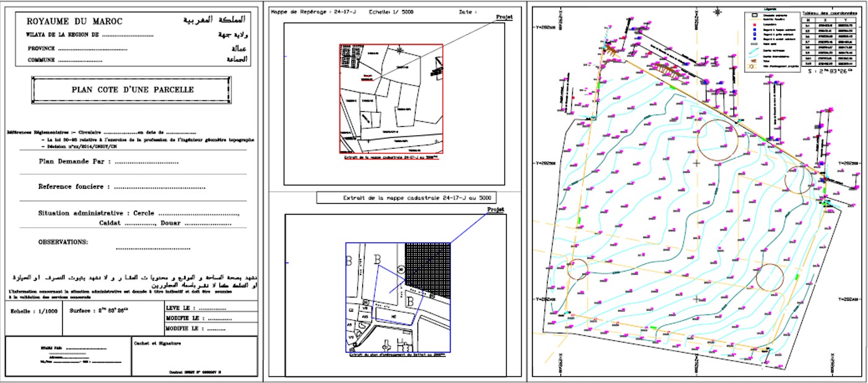Click the north arrow on the topographic plan
This screenshot has width=868, height=383.
pyautogui.click(x=717, y=12)
